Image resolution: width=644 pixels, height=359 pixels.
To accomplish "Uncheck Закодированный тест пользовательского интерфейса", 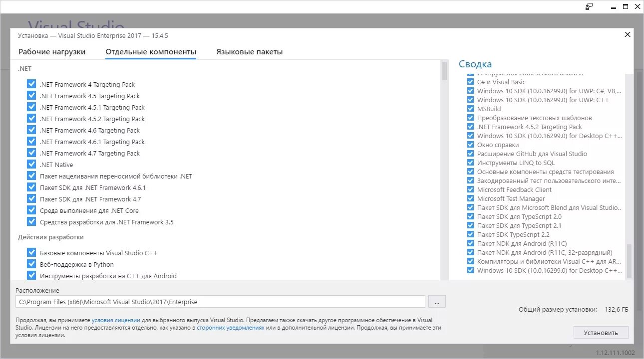I will pos(470,180).
